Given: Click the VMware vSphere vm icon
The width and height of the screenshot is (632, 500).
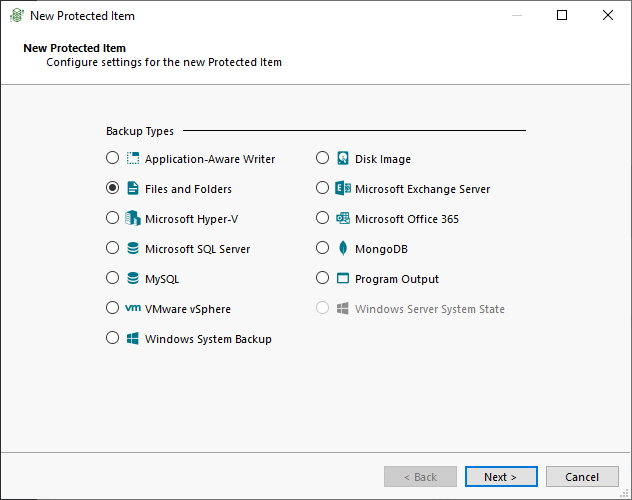Looking at the screenshot, I should pos(133,308).
